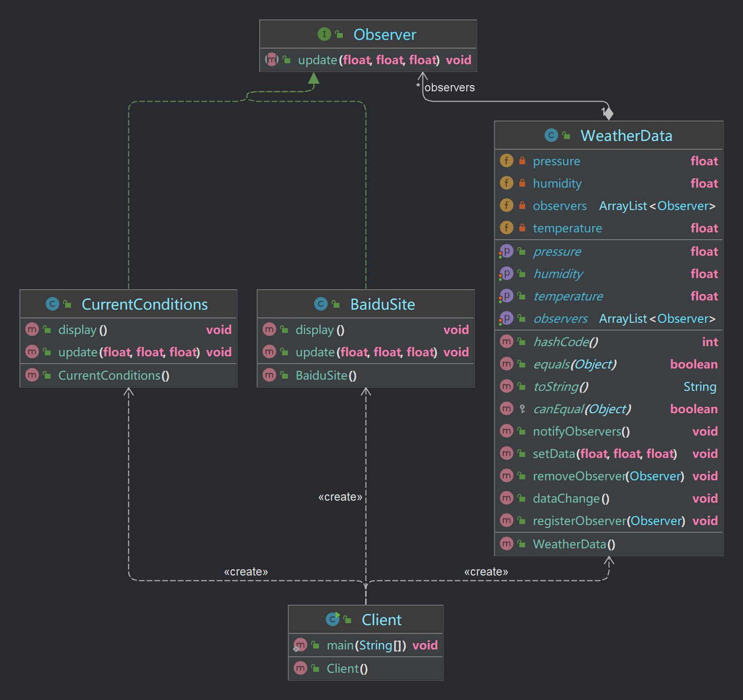Click the «create» label near WeatherData arrow

[x=486, y=572]
